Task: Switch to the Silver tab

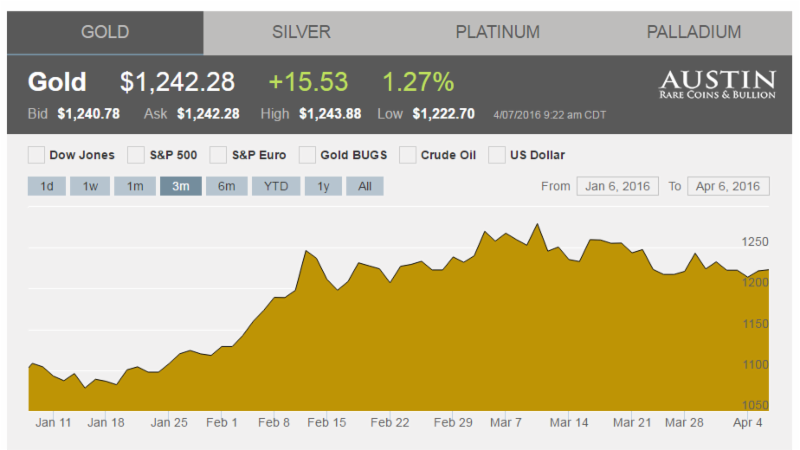Action: coord(301,32)
